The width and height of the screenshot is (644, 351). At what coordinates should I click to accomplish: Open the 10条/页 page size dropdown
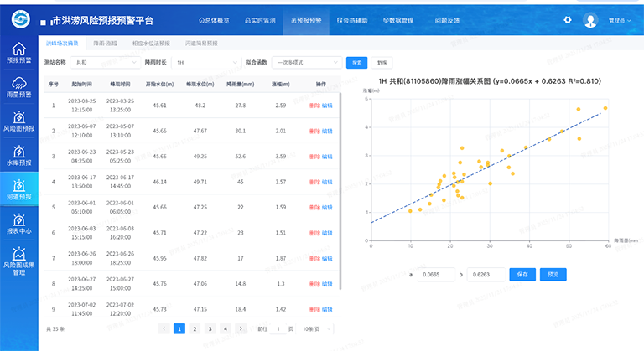coord(316,329)
